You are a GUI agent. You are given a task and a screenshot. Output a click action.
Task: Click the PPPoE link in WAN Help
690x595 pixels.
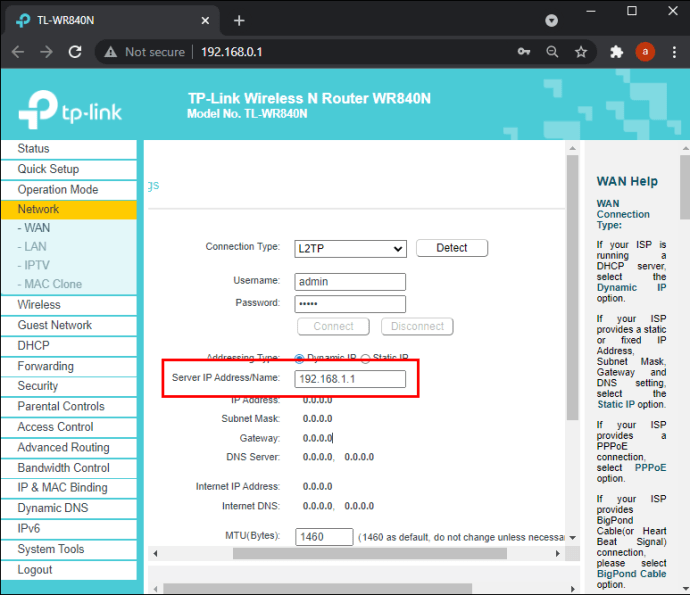pos(650,468)
